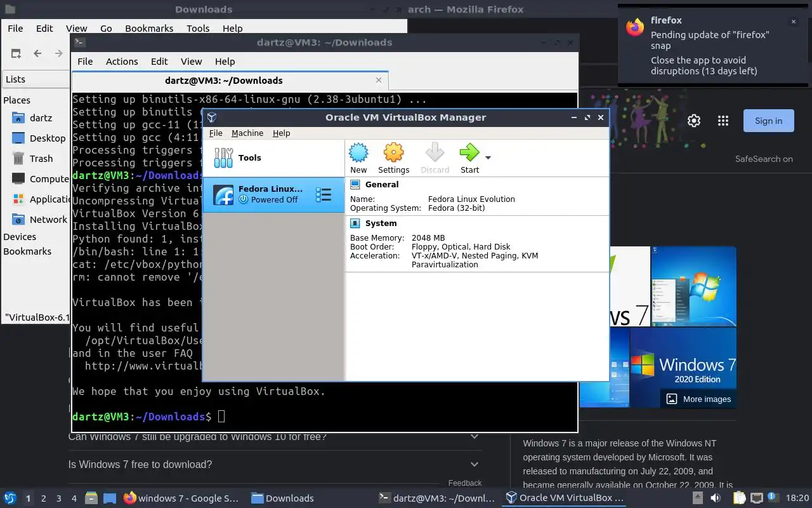Image resolution: width=812 pixels, height=508 pixels.
Task: Open VirtualBox Help menu
Action: pos(281,133)
